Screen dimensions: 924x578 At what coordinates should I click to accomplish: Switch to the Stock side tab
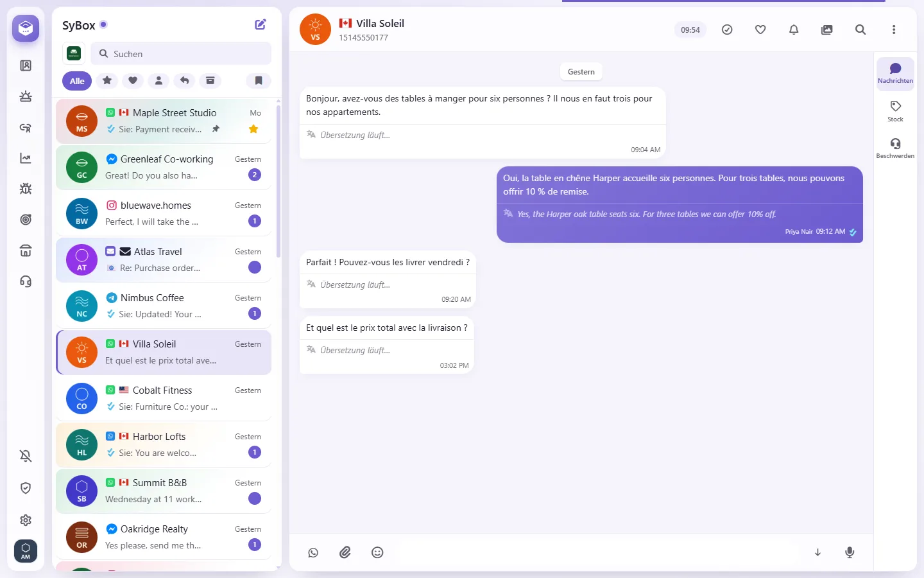click(895, 111)
